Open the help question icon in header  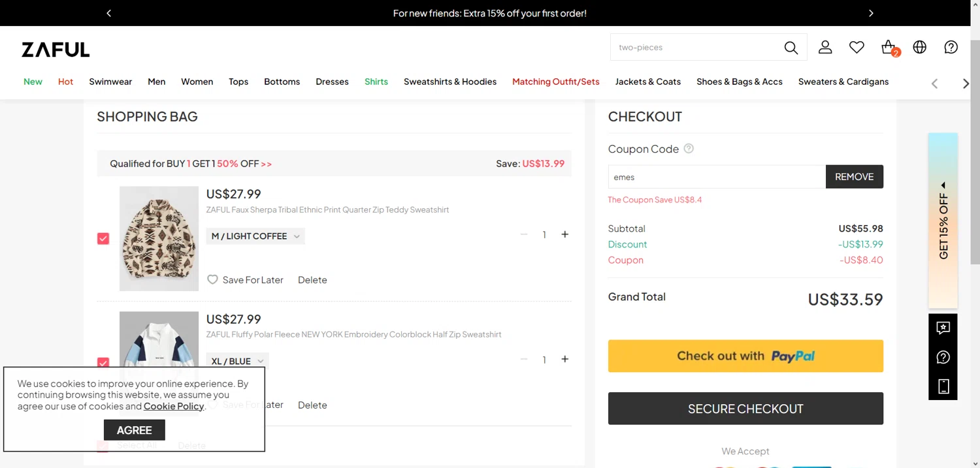tap(951, 47)
